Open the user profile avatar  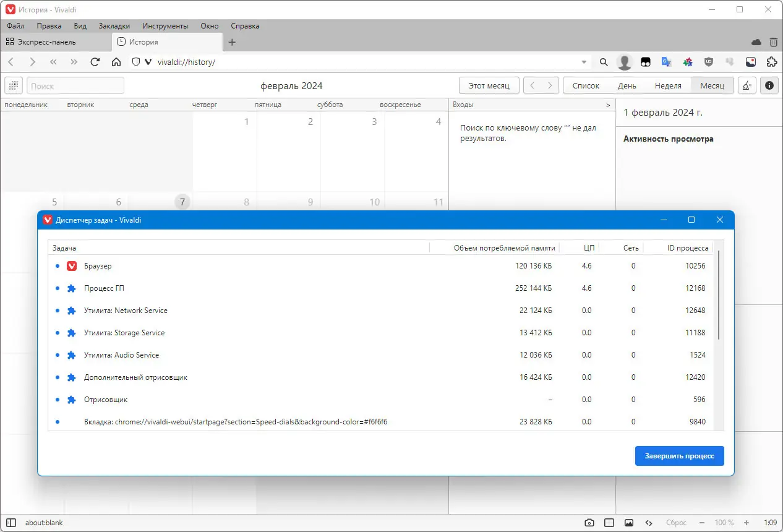tap(625, 62)
